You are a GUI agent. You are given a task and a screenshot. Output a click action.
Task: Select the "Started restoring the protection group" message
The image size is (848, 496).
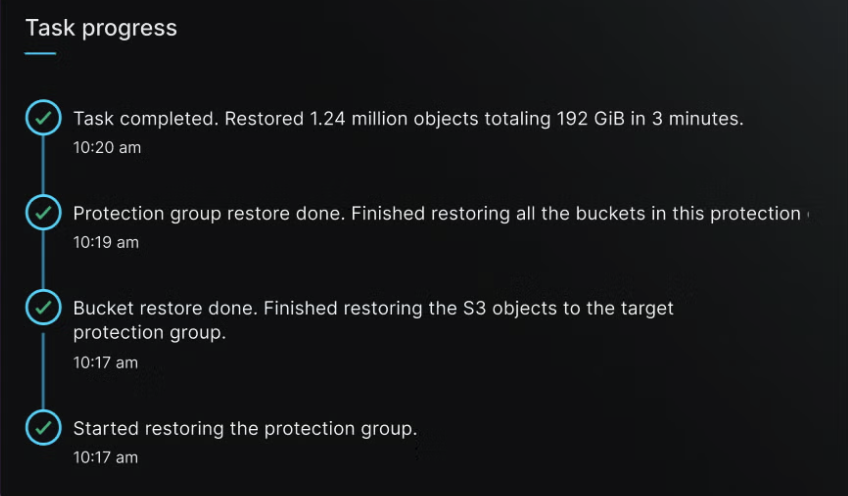(x=245, y=429)
